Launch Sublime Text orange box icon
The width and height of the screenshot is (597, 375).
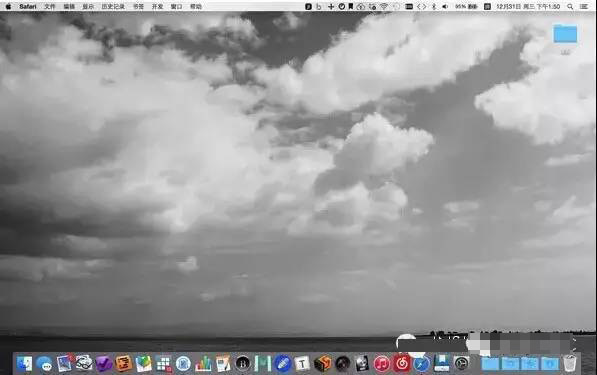322,364
